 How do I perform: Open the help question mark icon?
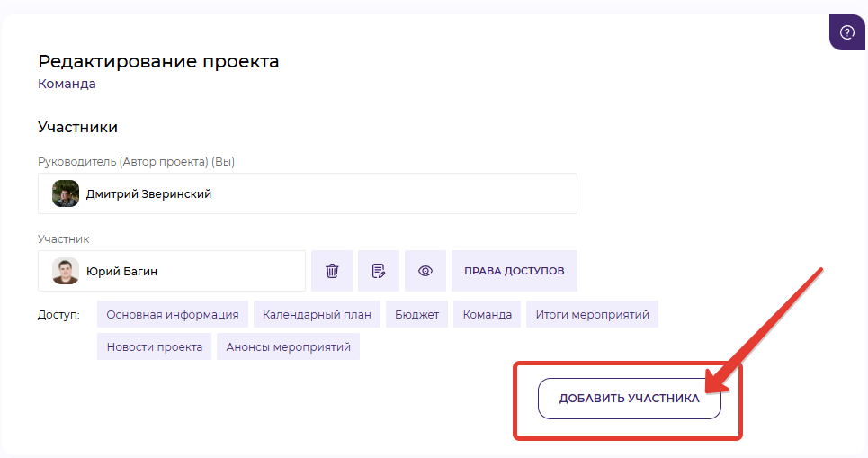(846, 32)
